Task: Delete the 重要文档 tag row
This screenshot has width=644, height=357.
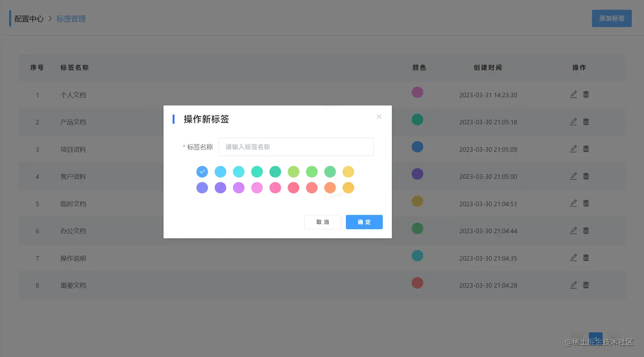Action: (586, 285)
